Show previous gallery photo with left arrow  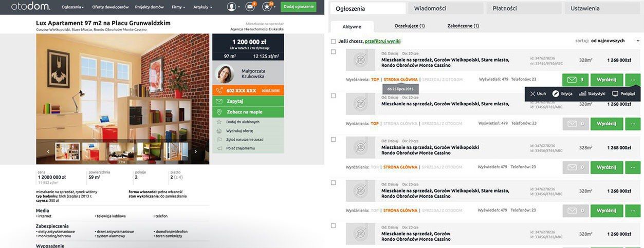pos(48,151)
